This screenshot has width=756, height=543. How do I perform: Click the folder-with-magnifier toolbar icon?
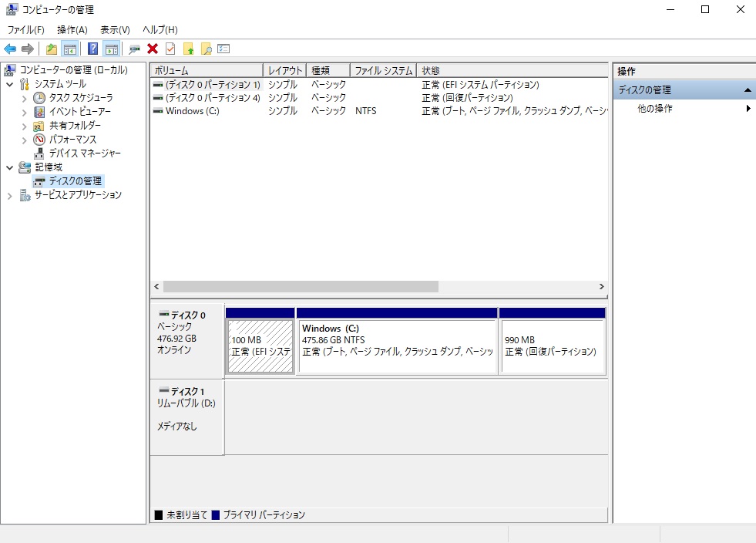[x=207, y=48]
